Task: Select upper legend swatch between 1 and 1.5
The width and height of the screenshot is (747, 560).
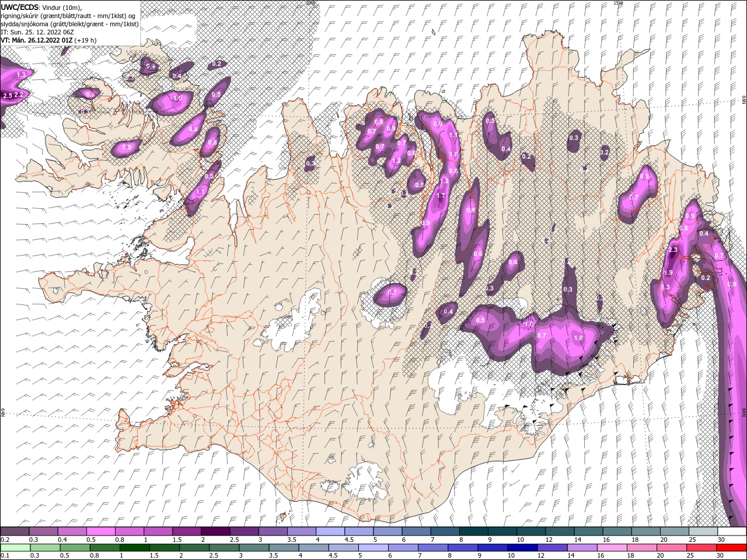Action: pos(158,531)
